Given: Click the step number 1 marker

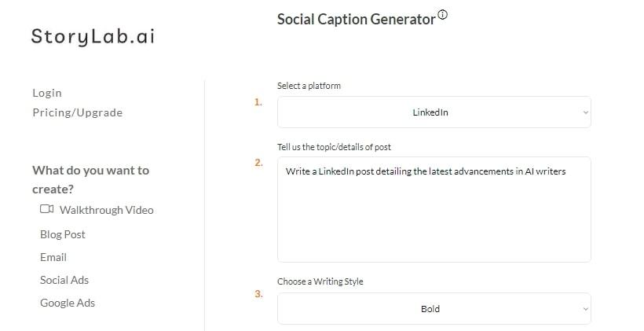Looking at the screenshot, I should [258, 102].
